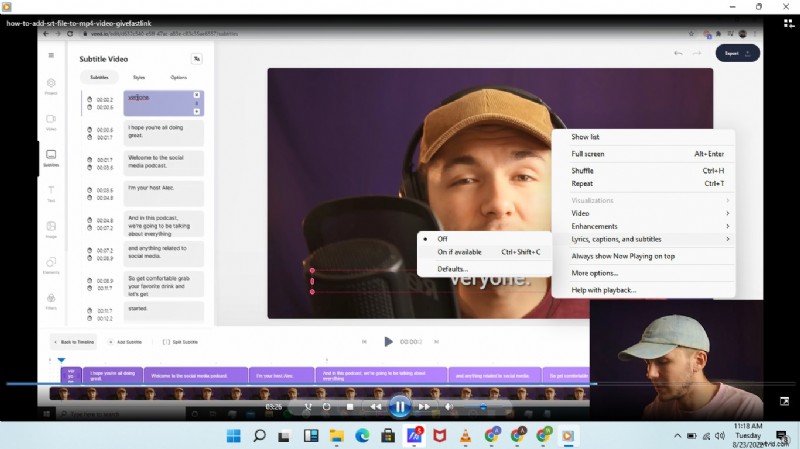Open VLC from the taskbar

click(465, 436)
